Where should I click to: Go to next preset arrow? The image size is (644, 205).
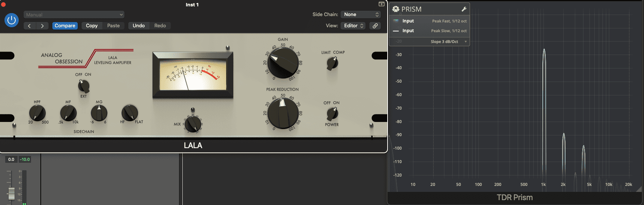pyautogui.click(x=42, y=26)
